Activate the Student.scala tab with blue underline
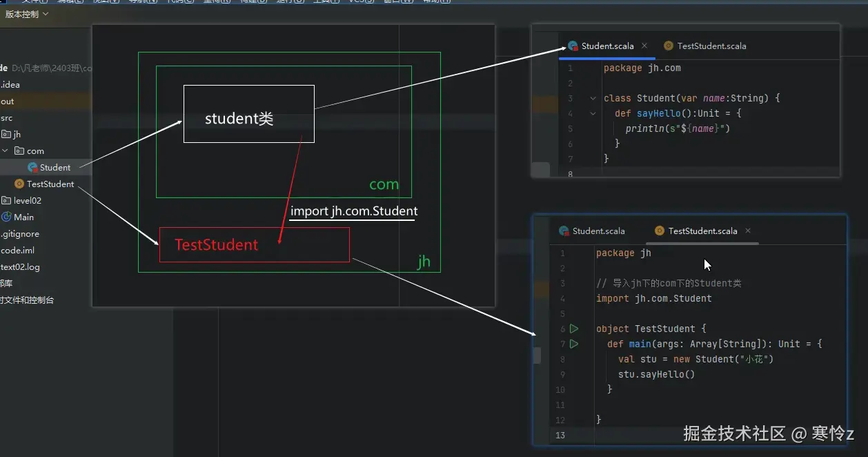 [x=607, y=46]
